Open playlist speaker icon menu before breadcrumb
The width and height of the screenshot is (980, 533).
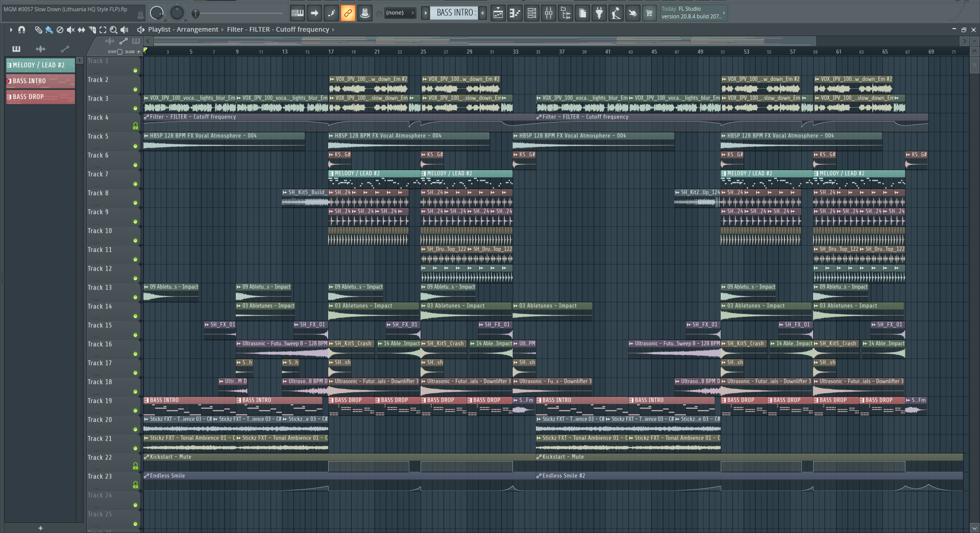[140, 30]
